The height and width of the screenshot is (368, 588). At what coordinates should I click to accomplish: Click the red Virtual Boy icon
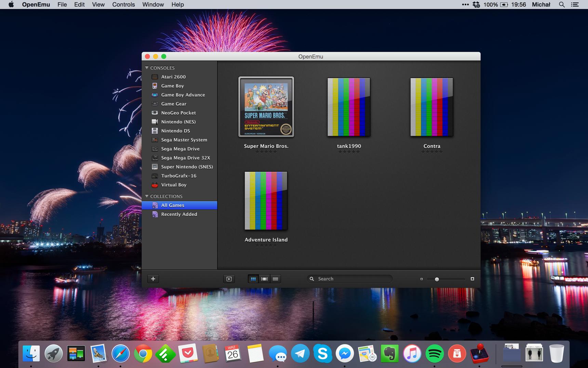point(155,185)
